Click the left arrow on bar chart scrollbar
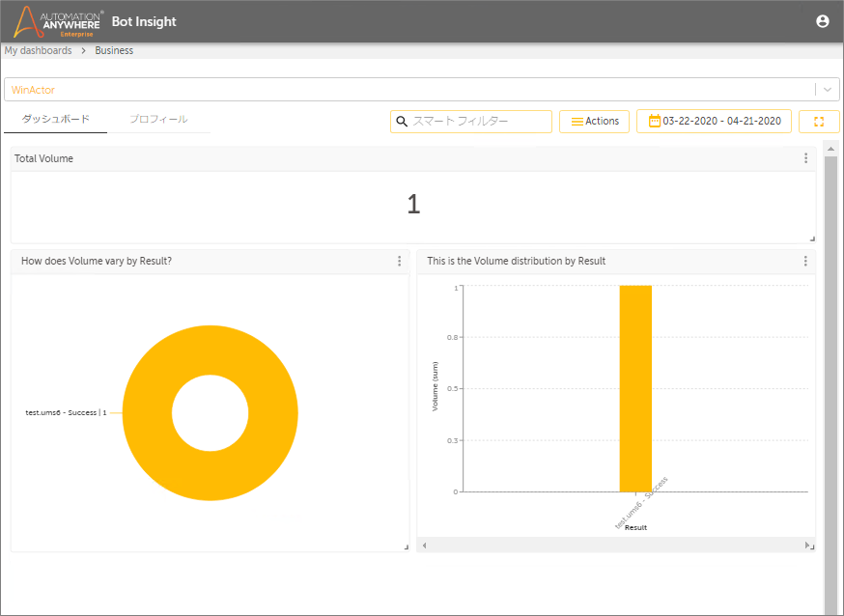 (424, 546)
